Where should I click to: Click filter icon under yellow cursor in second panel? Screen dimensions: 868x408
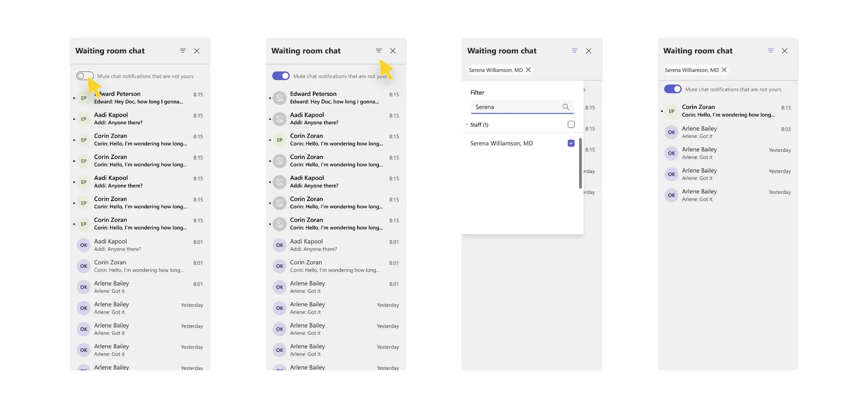(379, 51)
